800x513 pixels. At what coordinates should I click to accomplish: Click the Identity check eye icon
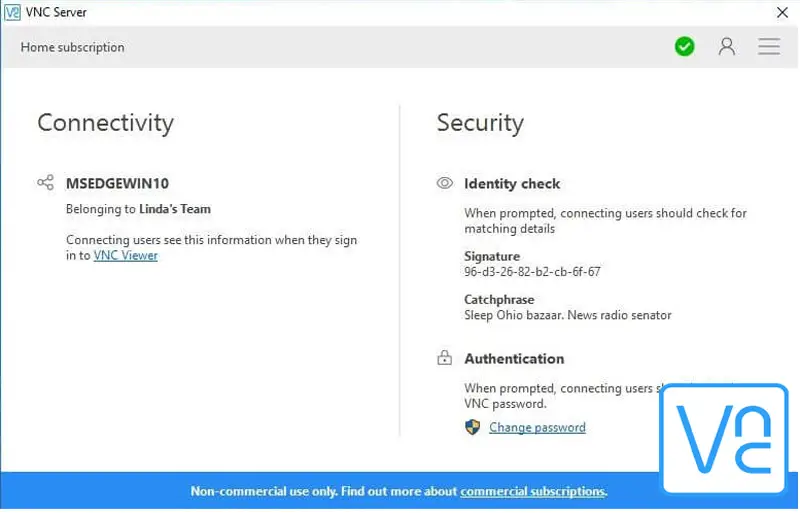(x=445, y=184)
